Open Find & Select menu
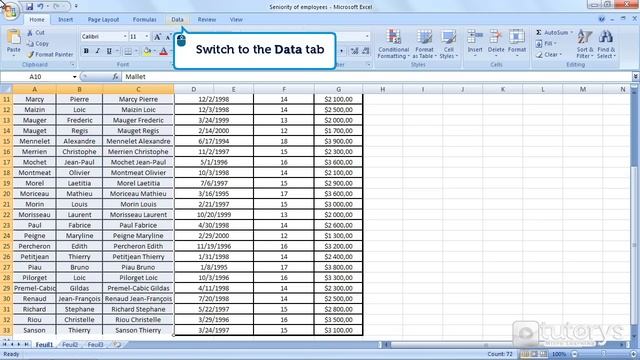640x360 pixels. 606,44
